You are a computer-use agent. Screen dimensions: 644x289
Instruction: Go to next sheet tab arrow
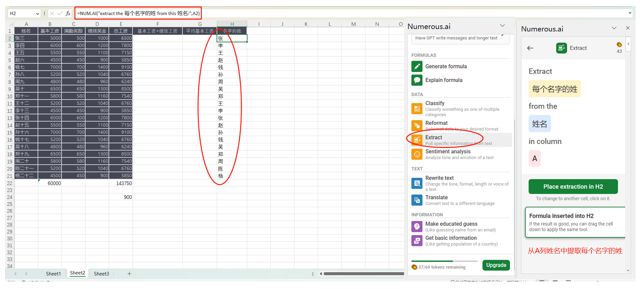pyautogui.click(x=26, y=274)
